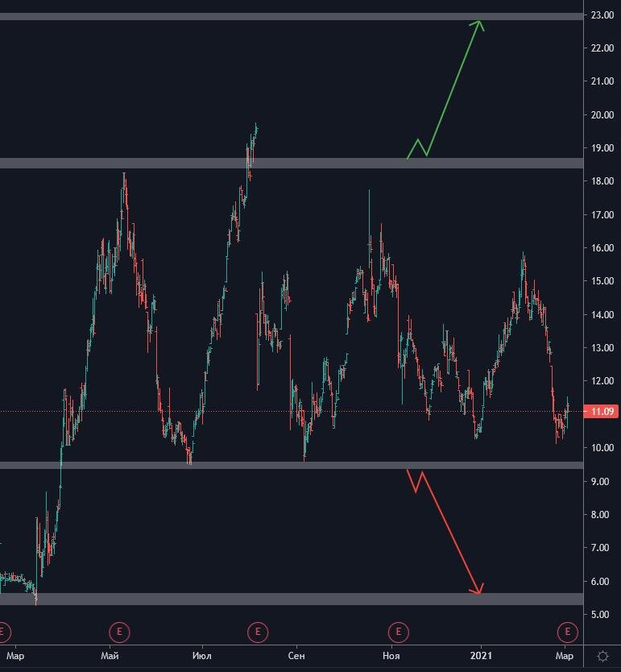Screen dimensions: 621x672
Task: Click the Мар label left of Май
Action: [15, 656]
